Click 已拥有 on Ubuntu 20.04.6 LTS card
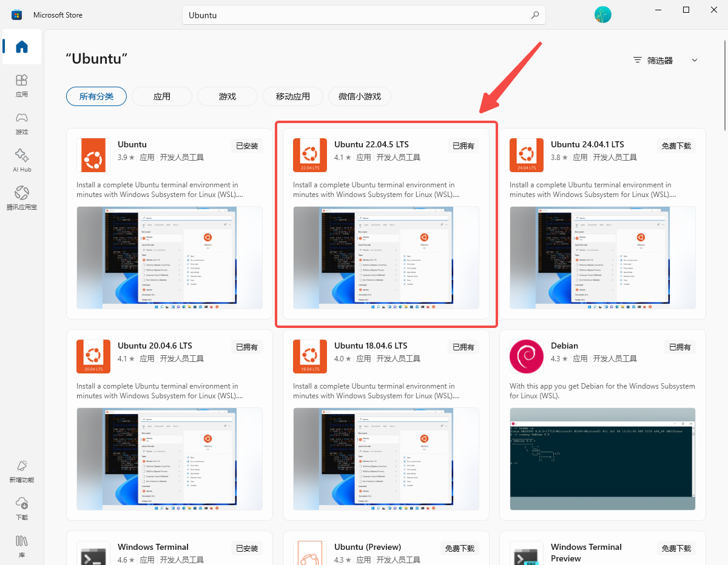The width and height of the screenshot is (728, 565). (x=247, y=347)
